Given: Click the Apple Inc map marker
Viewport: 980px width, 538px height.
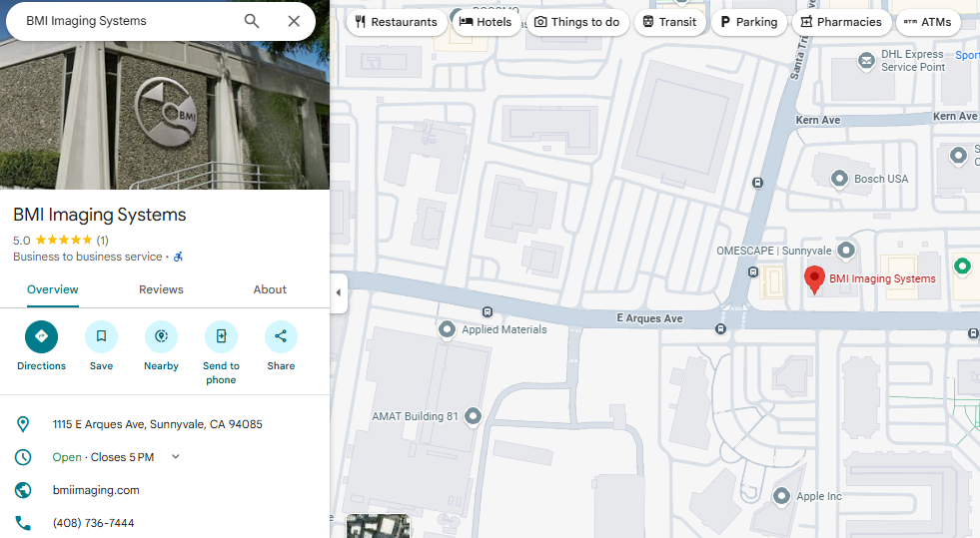Looking at the screenshot, I should pos(782,496).
